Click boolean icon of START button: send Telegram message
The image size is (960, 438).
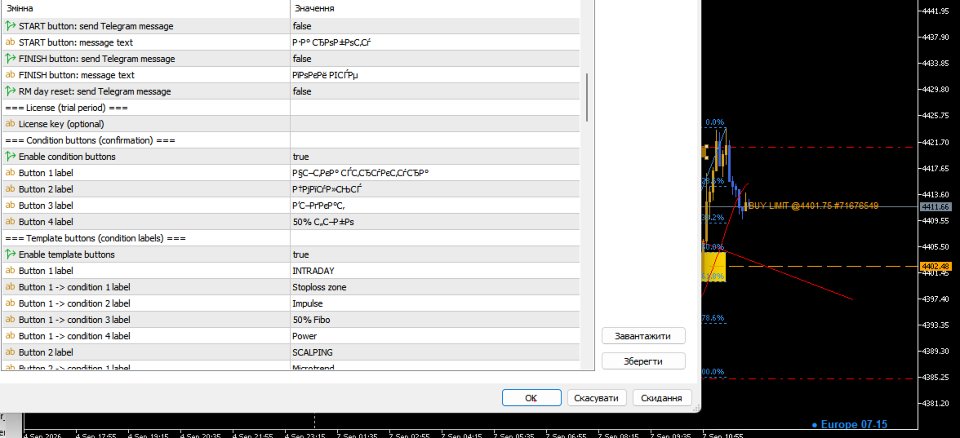(x=10, y=26)
